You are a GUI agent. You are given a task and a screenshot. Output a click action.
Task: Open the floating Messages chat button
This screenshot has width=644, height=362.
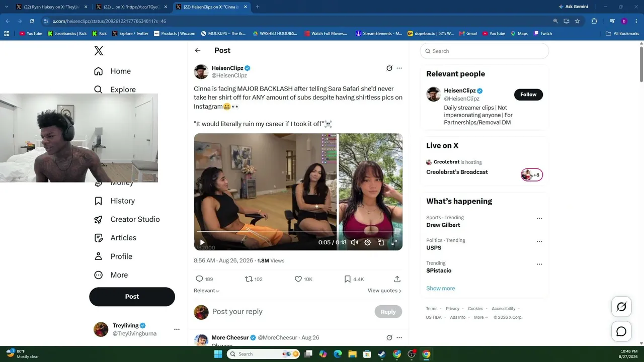(x=621, y=331)
